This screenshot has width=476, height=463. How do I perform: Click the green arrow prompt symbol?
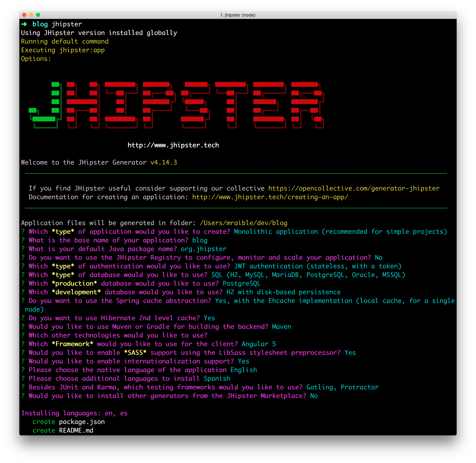click(x=24, y=24)
